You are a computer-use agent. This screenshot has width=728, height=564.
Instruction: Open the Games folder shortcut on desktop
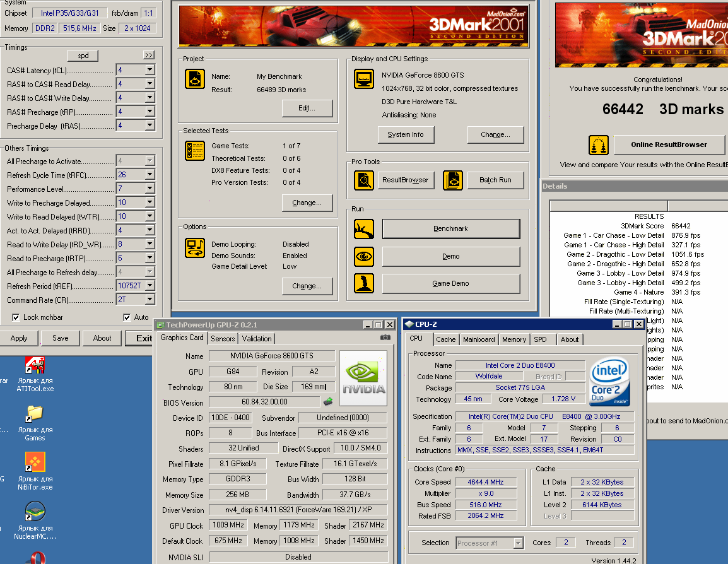pos(35,414)
